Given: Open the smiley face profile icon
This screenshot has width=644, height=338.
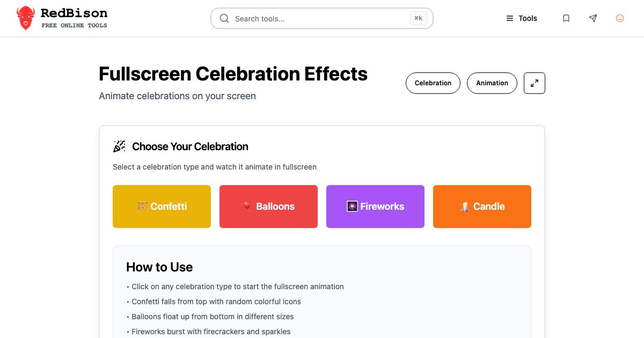Looking at the screenshot, I should click(x=620, y=18).
